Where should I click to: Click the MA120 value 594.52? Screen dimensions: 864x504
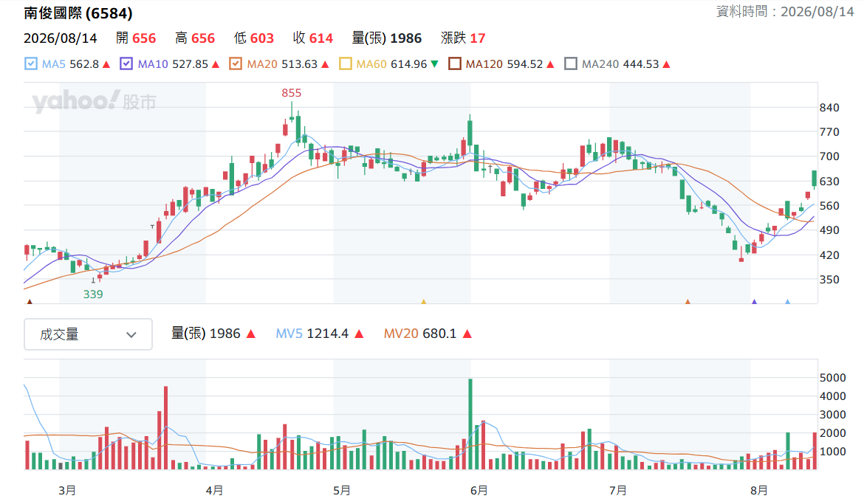524,64
